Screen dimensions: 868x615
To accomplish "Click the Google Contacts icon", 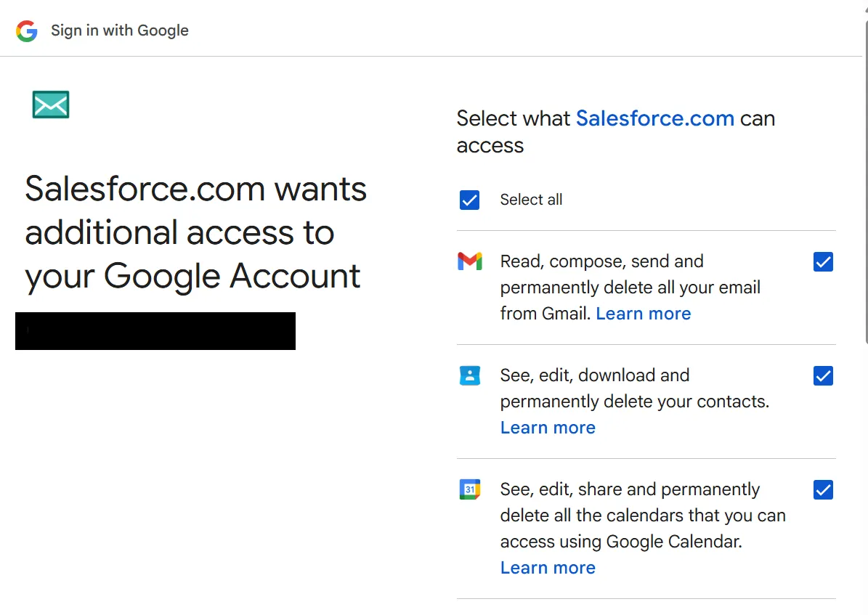I will pyautogui.click(x=470, y=375).
